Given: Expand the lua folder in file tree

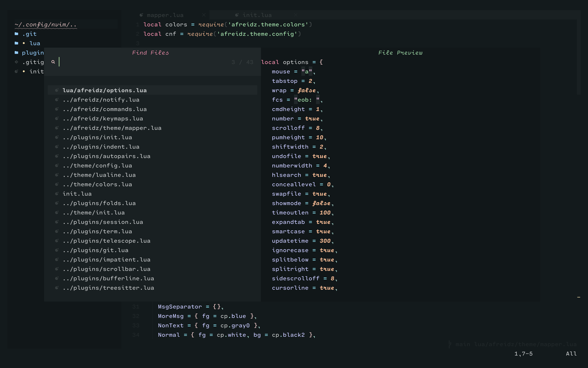Looking at the screenshot, I should click(35, 43).
